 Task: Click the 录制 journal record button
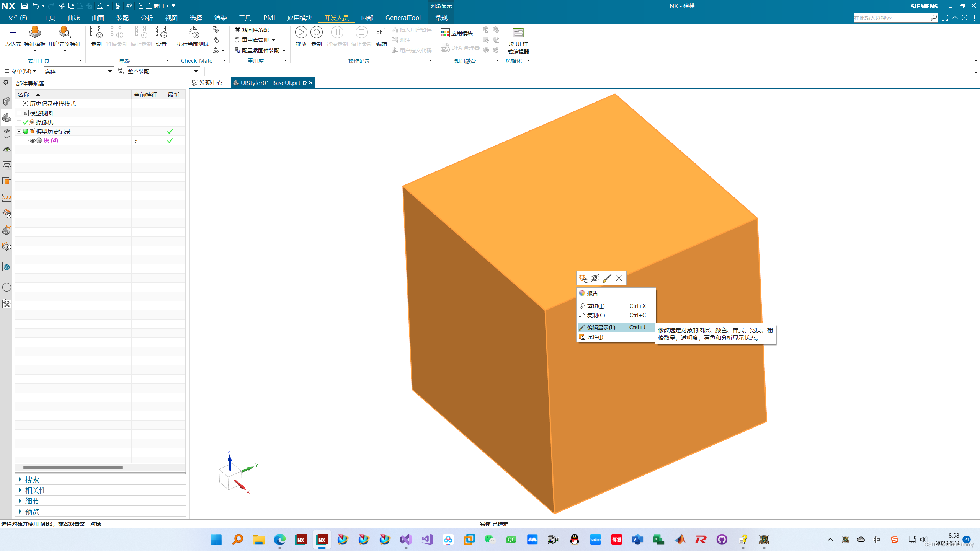tap(316, 37)
